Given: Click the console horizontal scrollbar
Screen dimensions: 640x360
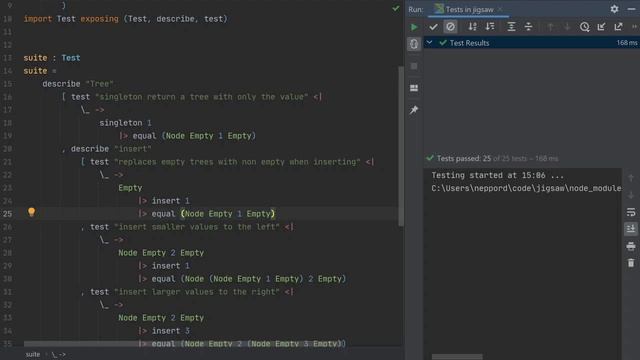Looking at the screenshot, I should coord(457,357).
